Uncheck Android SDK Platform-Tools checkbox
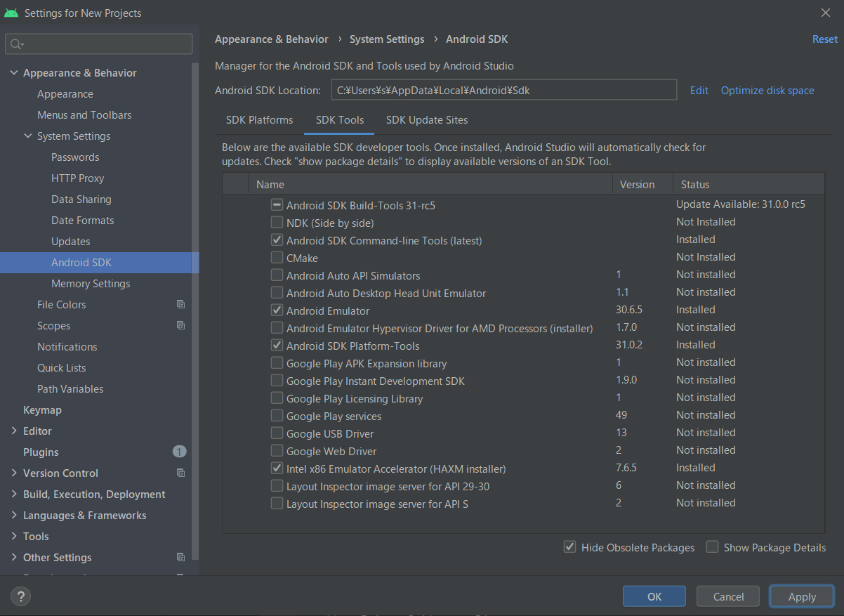This screenshot has height=616, width=844. (x=277, y=346)
